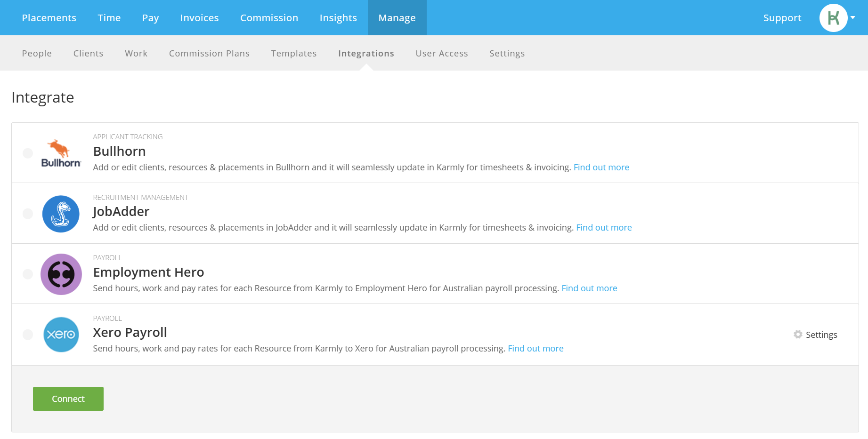Select the Employment Hero radio button
868x439 pixels.
point(28,274)
